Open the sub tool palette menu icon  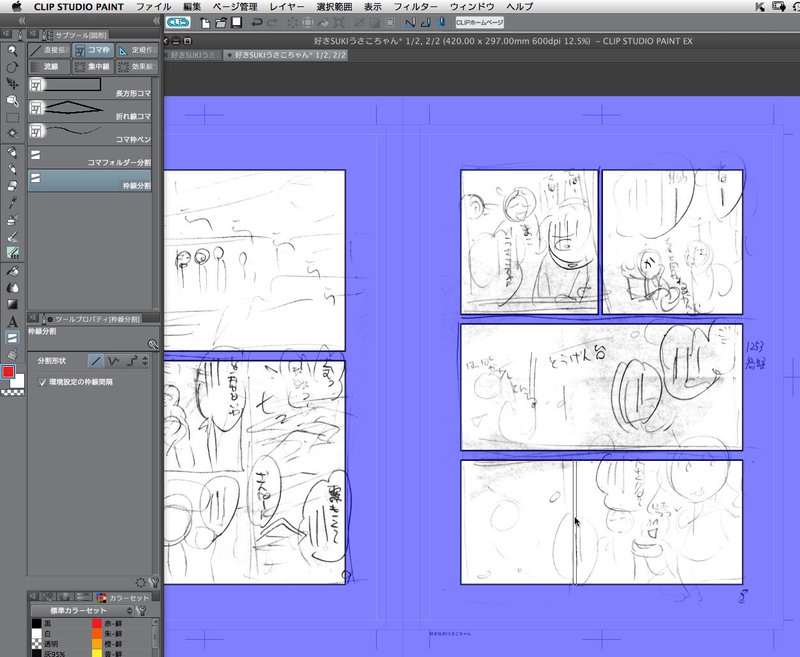34,34
